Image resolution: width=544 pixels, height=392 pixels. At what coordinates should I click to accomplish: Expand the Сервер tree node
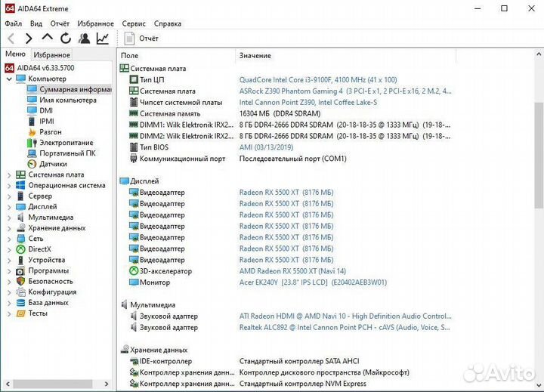9,196
